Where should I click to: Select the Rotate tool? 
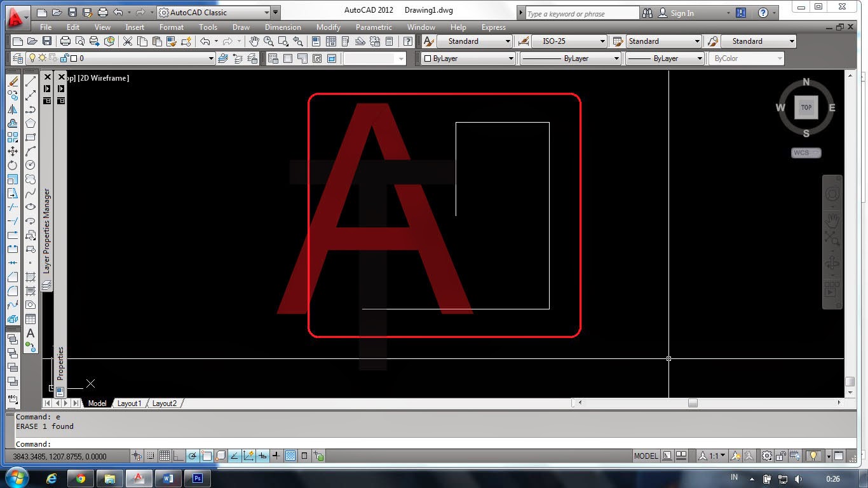click(13, 165)
